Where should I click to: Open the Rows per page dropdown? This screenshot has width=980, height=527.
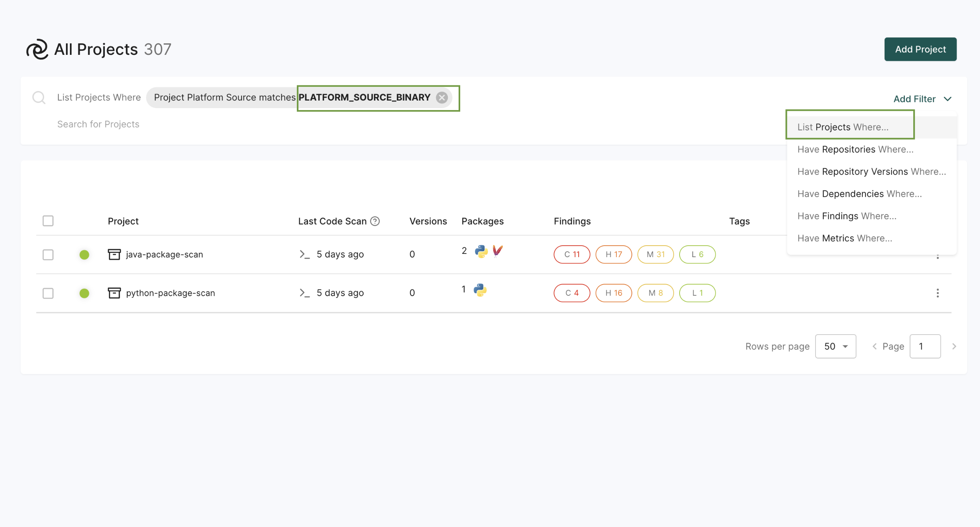point(835,346)
